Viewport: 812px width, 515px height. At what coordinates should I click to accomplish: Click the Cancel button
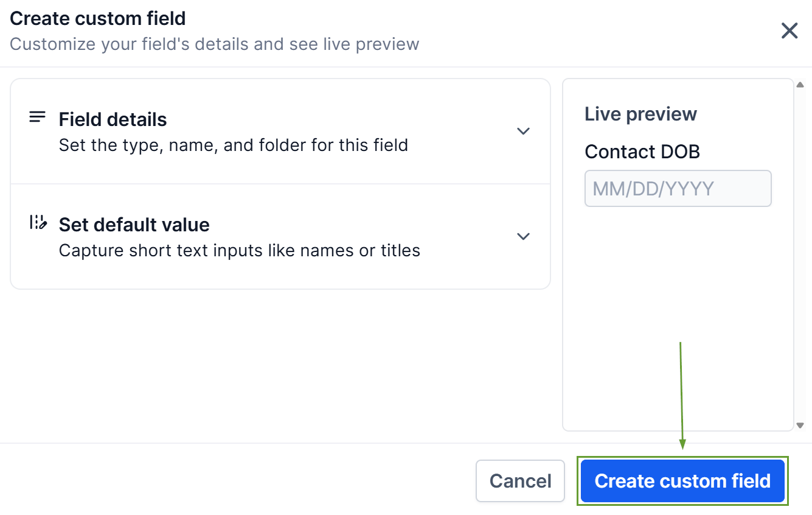[x=520, y=481]
